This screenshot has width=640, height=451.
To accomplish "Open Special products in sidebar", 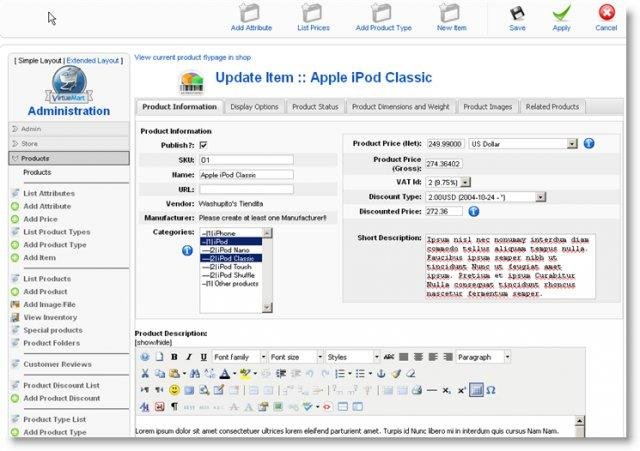I will coord(53,330).
